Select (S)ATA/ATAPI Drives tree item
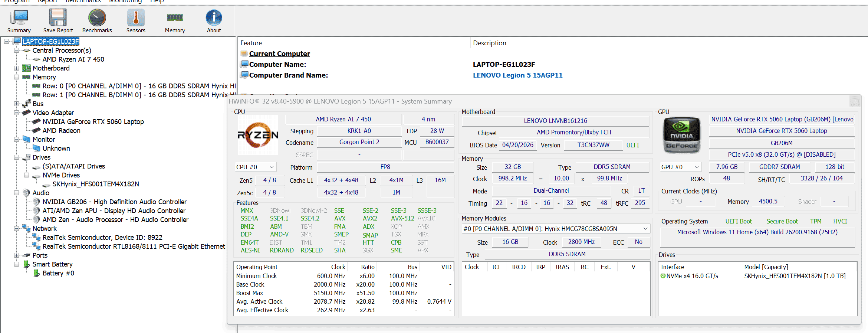This screenshot has height=333, width=868. point(73,166)
